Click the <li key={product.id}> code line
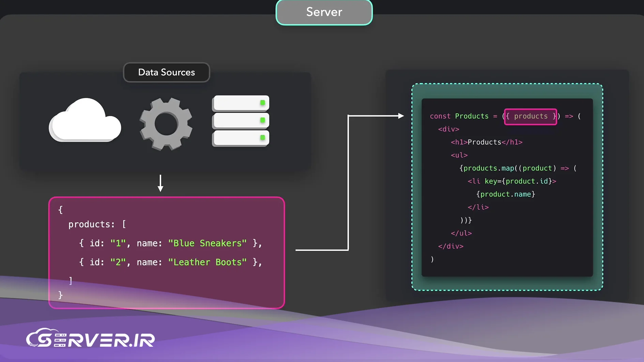644x362 pixels. point(511,181)
